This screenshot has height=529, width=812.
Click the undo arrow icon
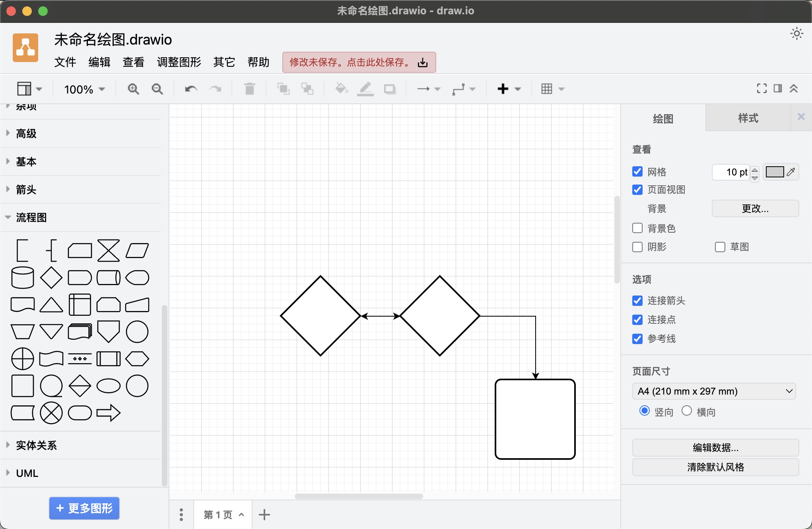point(191,89)
